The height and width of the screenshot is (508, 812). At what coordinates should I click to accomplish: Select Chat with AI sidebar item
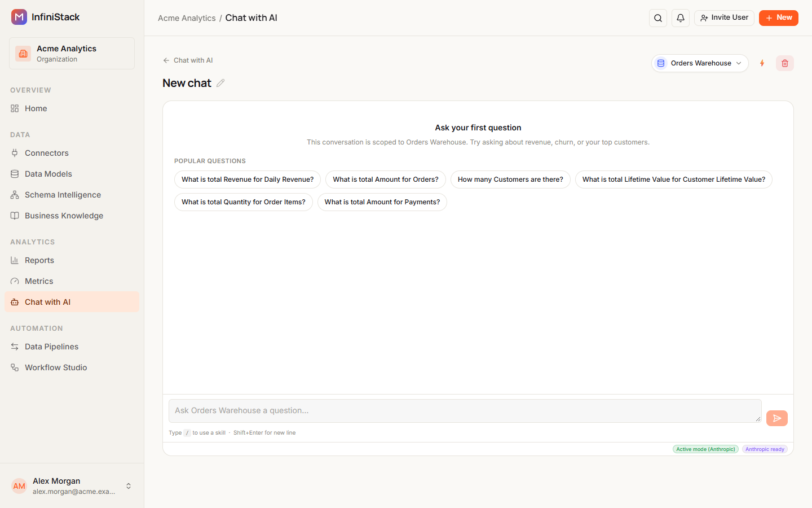tap(72, 302)
